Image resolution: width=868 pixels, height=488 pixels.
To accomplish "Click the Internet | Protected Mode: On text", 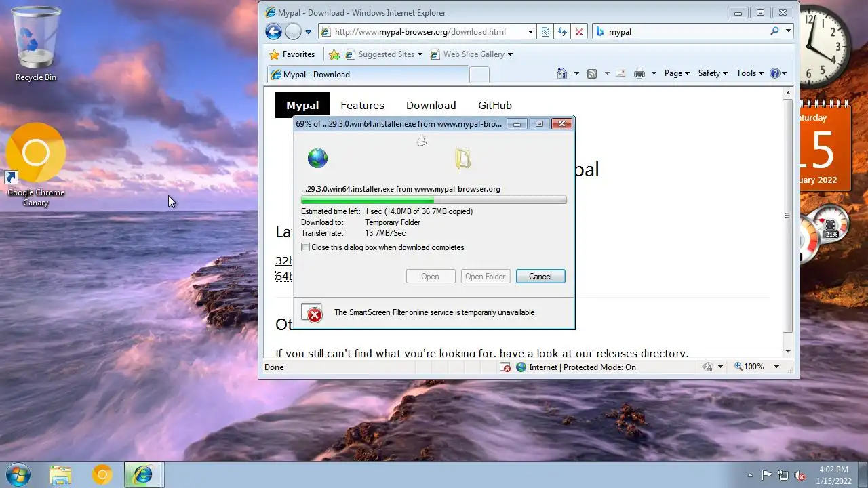I will point(583,367).
